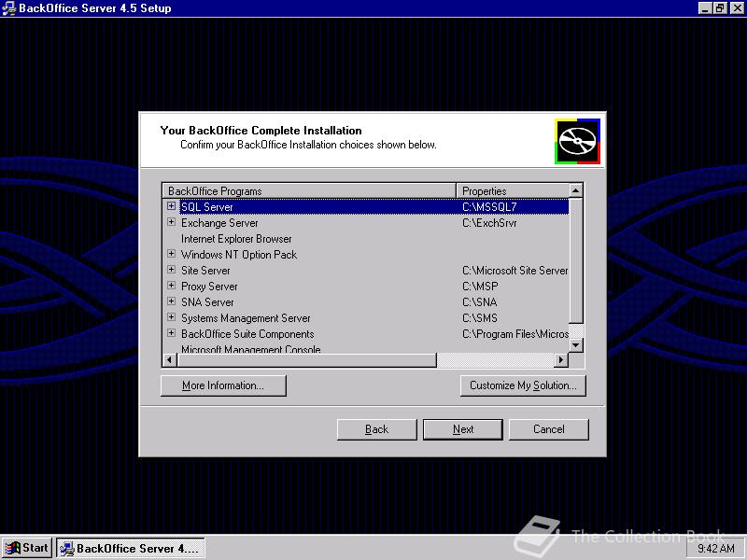
Task: Go Back to the previous setup page
Action: coord(377,429)
